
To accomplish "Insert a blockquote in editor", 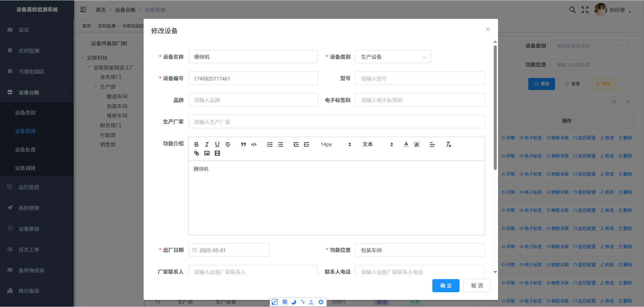I will 244,144.
